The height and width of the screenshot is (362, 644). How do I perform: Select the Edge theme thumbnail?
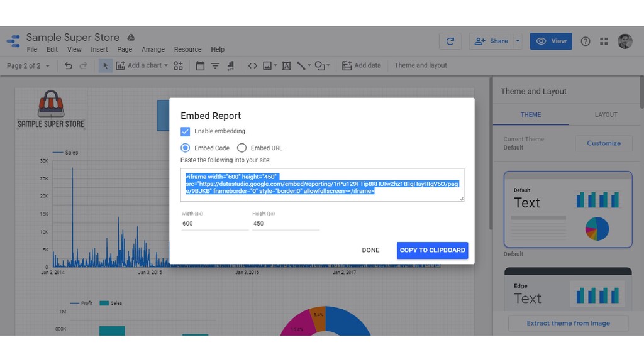(x=568, y=289)
